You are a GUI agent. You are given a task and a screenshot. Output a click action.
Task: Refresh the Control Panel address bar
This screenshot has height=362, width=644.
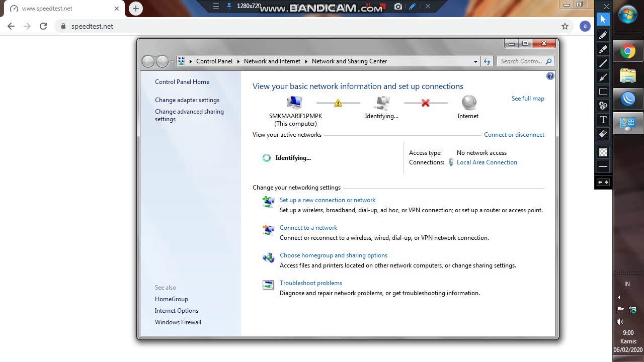487,61
